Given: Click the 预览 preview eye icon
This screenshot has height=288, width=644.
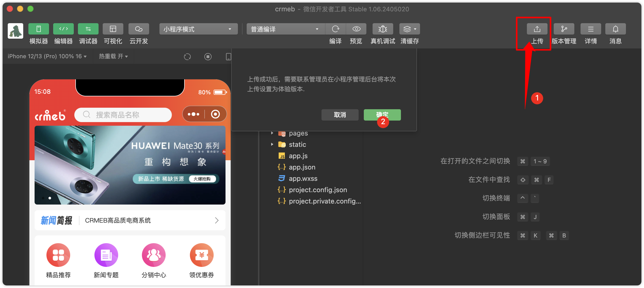Looking at the screenshot, I should coord(356,29).
